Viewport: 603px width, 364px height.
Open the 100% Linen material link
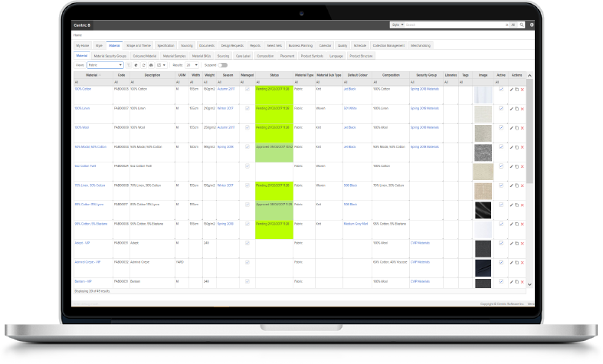tap(82, 109)
